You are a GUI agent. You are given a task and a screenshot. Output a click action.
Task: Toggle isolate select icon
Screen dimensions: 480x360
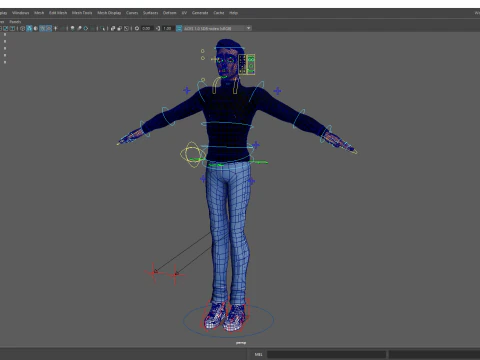[103, 28]
